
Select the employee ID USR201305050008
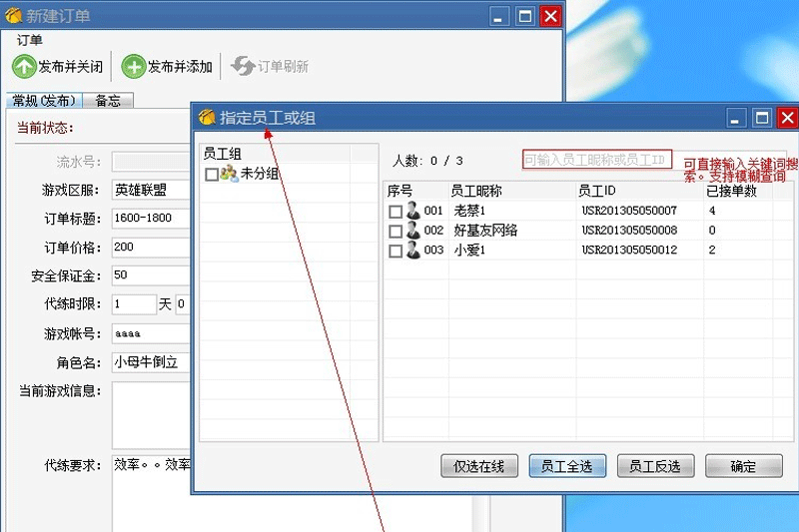(629, 231)
